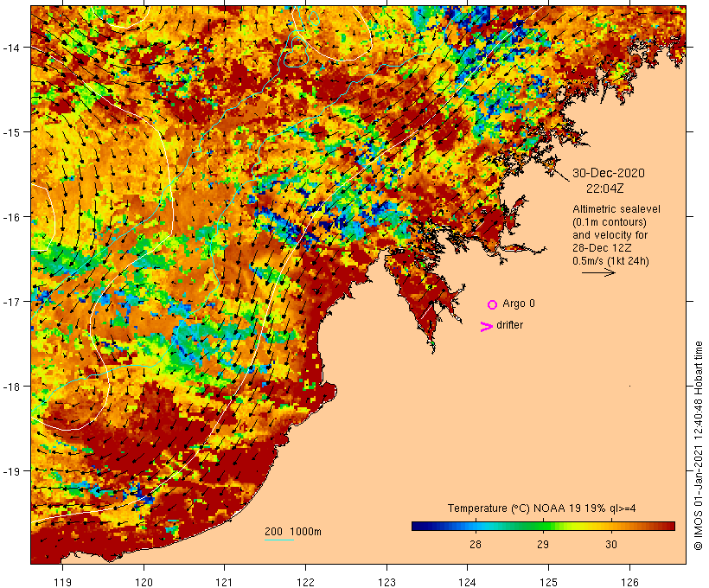Screen dimensions: 709x588
Task: Click the '28' color bar tick label
Action: pos(476,544)
